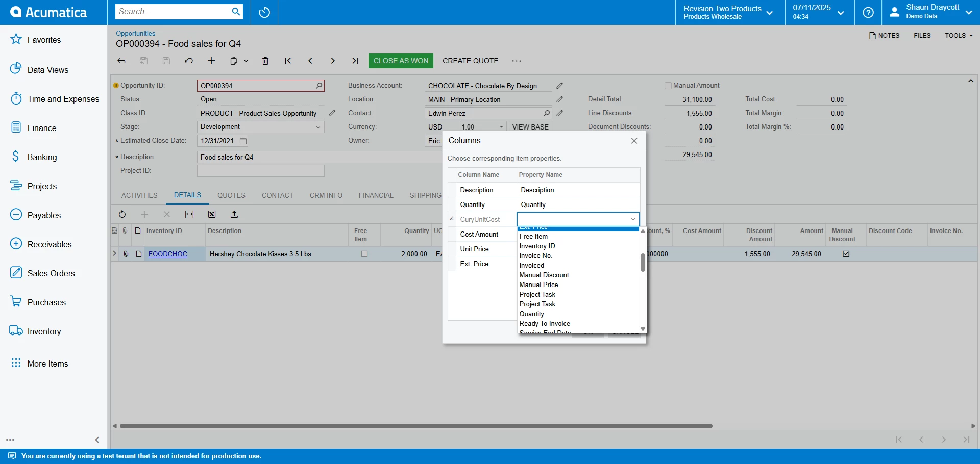Open the FOODCHOC inventory link
This screenshot has height=464, width=980.
(168, 254)
